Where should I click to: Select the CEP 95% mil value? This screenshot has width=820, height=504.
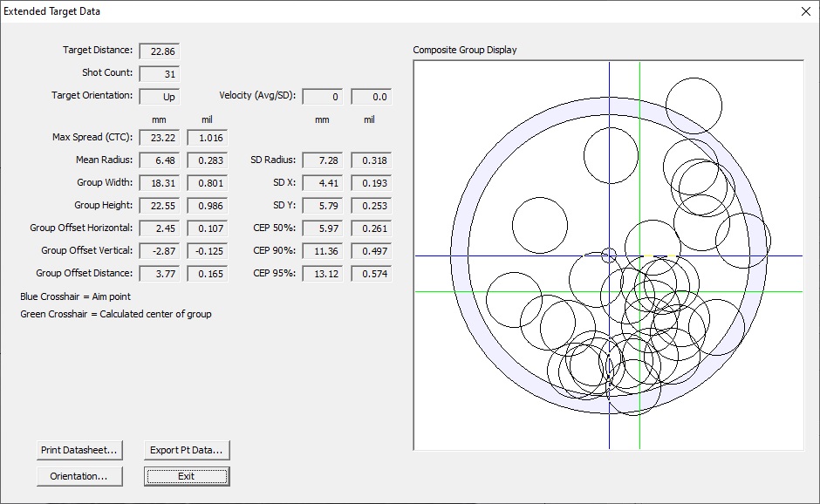(372, 274)
